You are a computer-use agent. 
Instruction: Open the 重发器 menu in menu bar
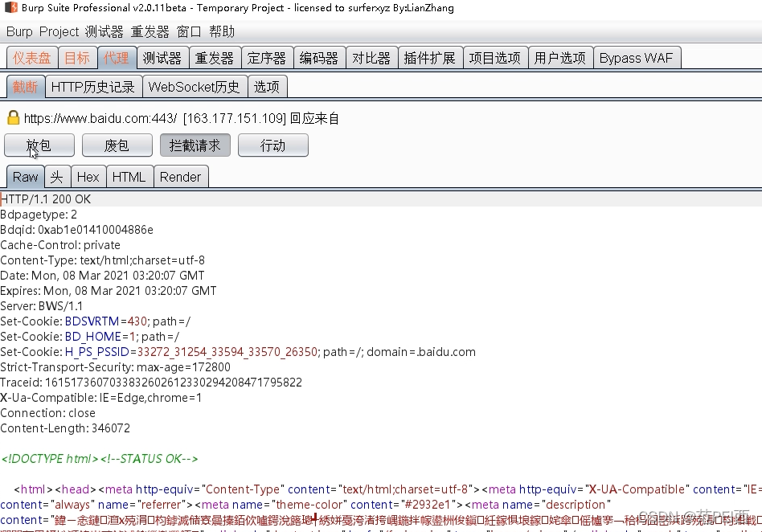point(150,31)
